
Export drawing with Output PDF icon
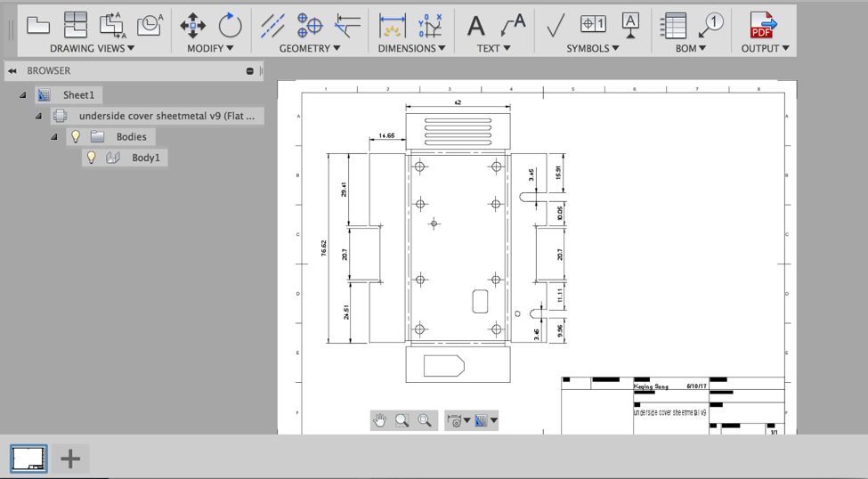[762, 25]
